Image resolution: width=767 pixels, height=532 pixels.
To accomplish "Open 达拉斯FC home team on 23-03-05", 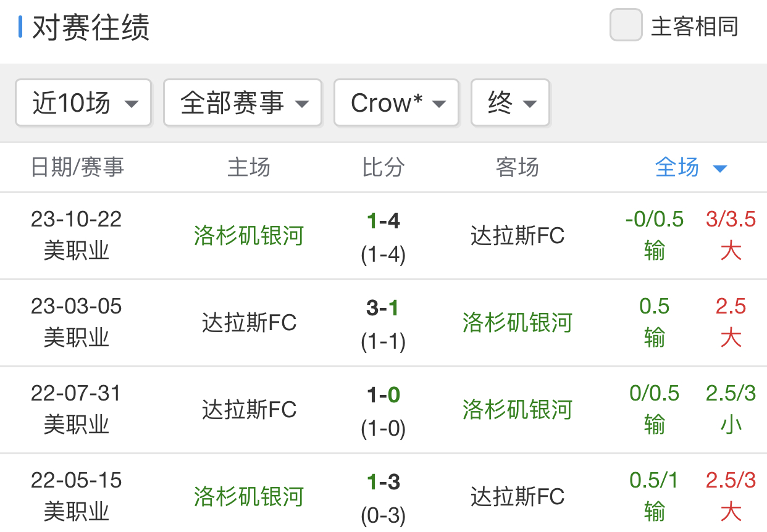I will [x=249, y=323].
